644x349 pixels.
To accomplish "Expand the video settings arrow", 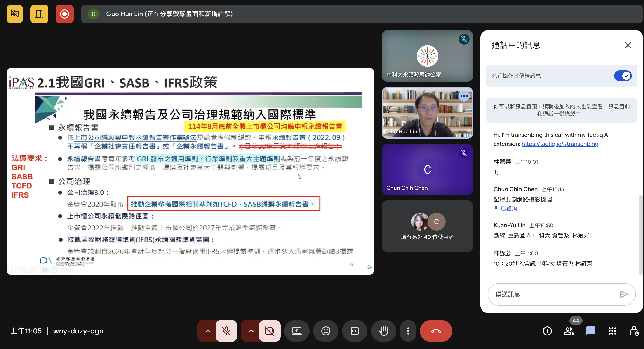I will pos(251,331).
